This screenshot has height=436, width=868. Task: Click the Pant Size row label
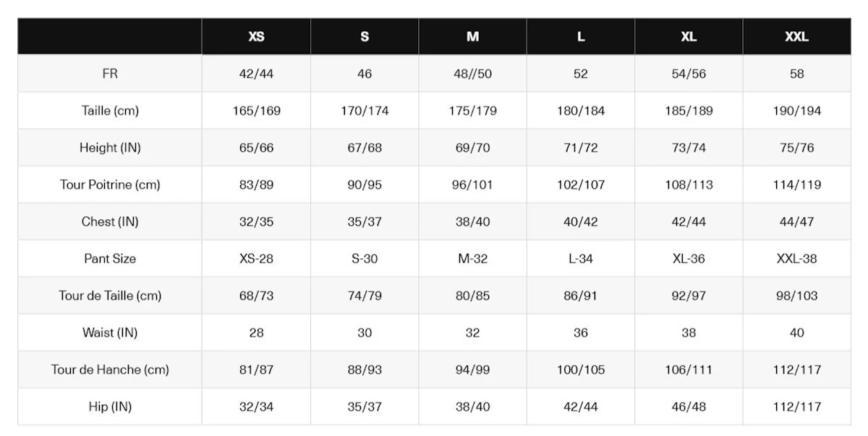coord(110,258)
